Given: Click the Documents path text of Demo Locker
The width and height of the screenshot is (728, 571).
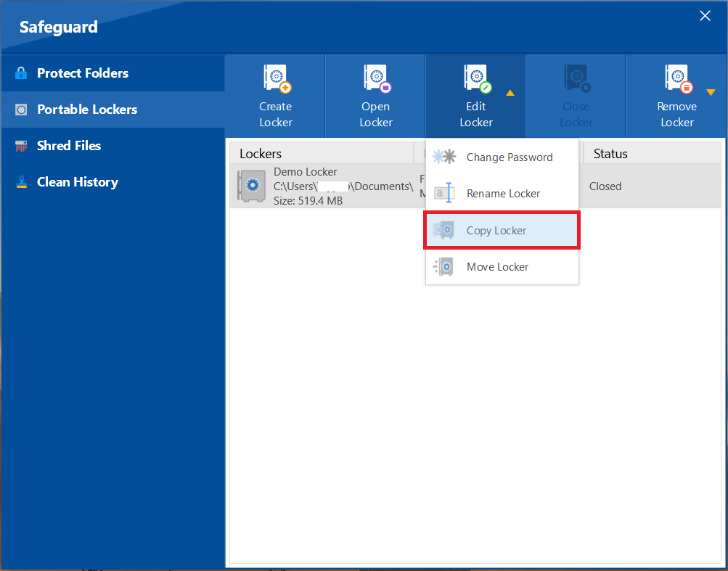Looking at the screenshot, I should (x=343, y=186).
